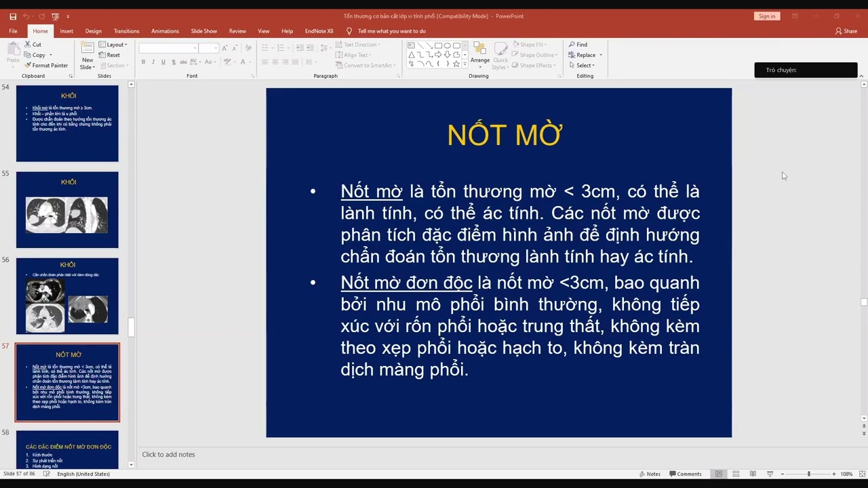This screenshot has height=488, width=868.
Task: Toggle the Notes pane in status bar
Action: (x=650, y=474)
